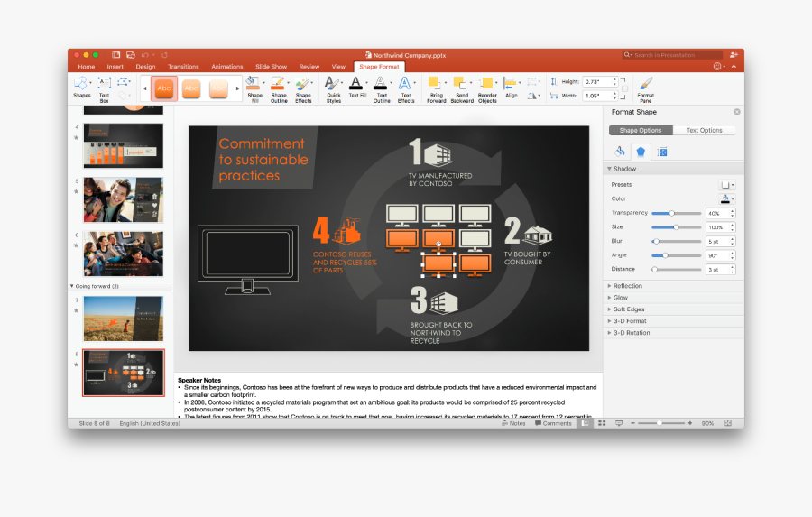Viewport: 812px width, 517px height.
Task: Open the Home tab
Action: pos(87,67)
